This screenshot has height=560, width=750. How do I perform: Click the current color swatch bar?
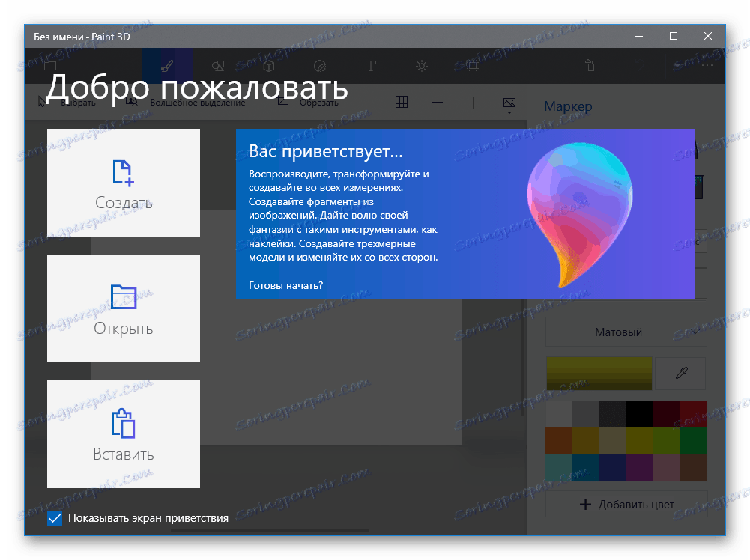pyautogui.click(x=599, y=373)
